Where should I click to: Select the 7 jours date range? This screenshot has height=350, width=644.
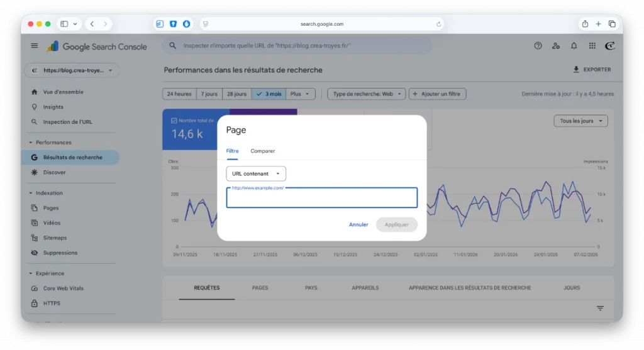point(209,94)
